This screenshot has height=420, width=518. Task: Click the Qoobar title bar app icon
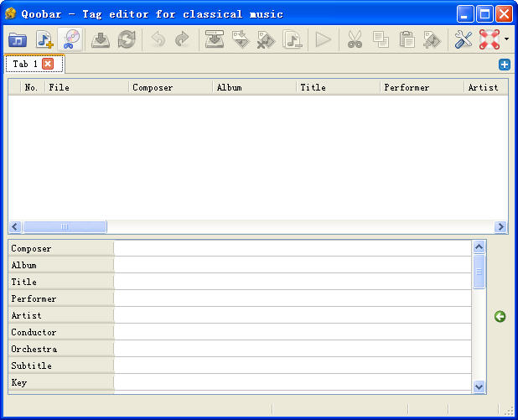tap(11, 14)
